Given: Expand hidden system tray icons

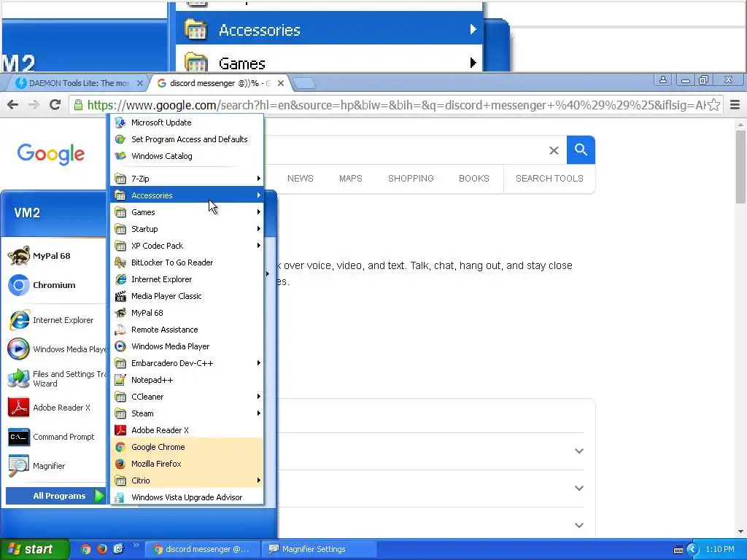Looking at the screenshot, I should [693, 550].
